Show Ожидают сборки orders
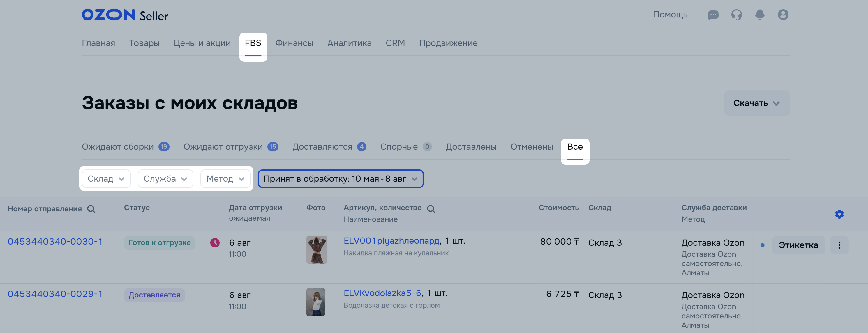Viewport: 868px width, 333px height. (x=125, y=147)
